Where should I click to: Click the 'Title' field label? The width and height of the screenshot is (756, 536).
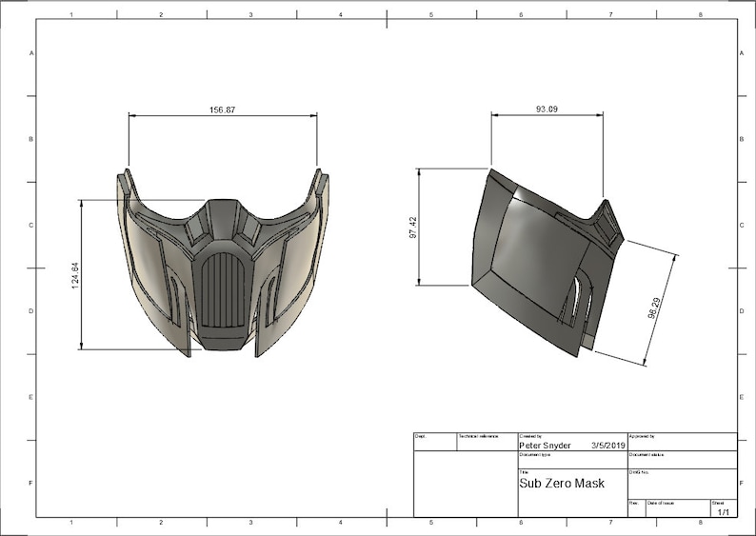pos(524,472)
